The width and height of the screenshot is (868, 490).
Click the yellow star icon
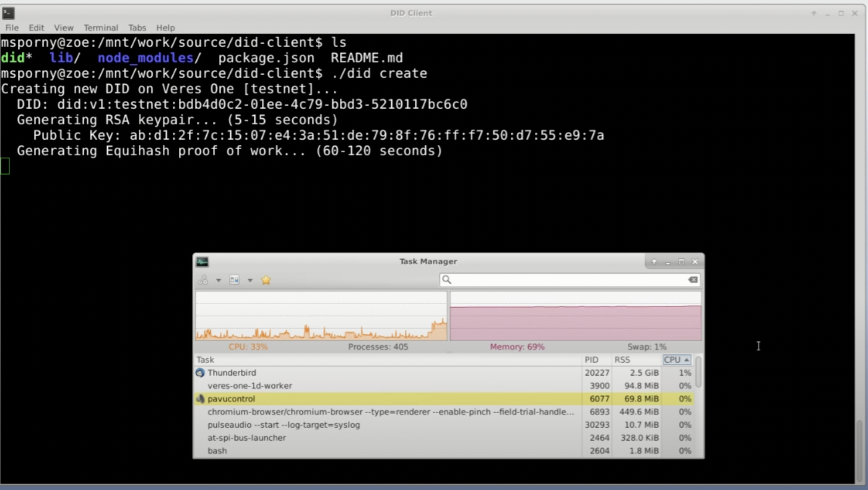click(266, 280)
